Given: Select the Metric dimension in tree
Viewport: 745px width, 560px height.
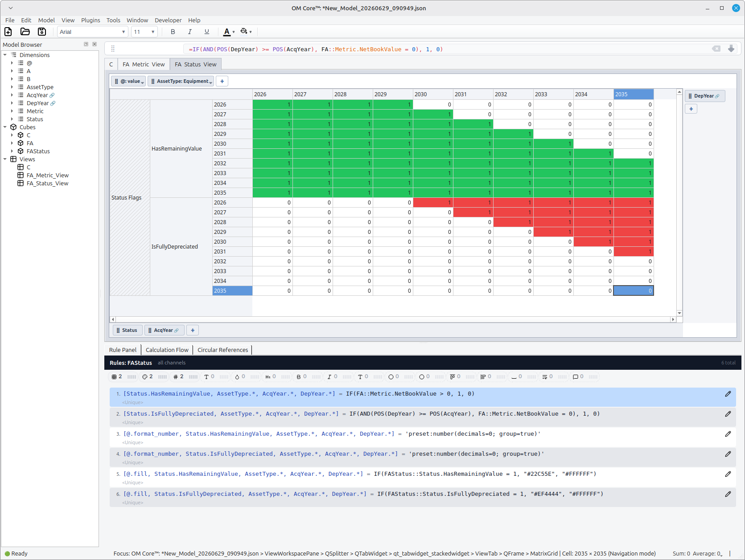Looking at the screenshot, I should pyautogui.click(x=35, y=111).
